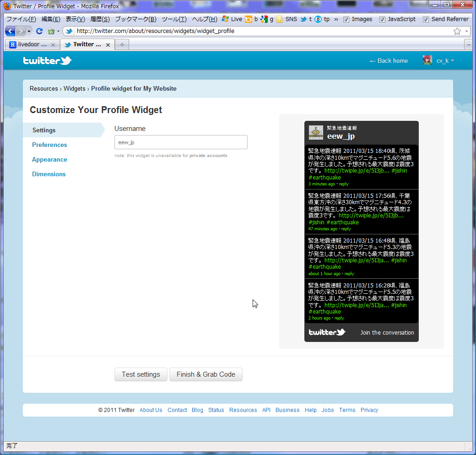Click the Twitter logo in the page header
Viewport: 476px width, 455px height.
(47, 61)
